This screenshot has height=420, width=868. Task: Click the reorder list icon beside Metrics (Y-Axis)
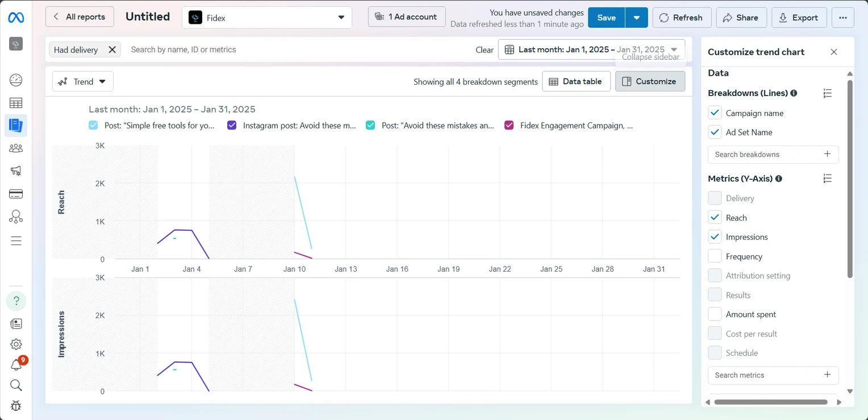[828, 178]
